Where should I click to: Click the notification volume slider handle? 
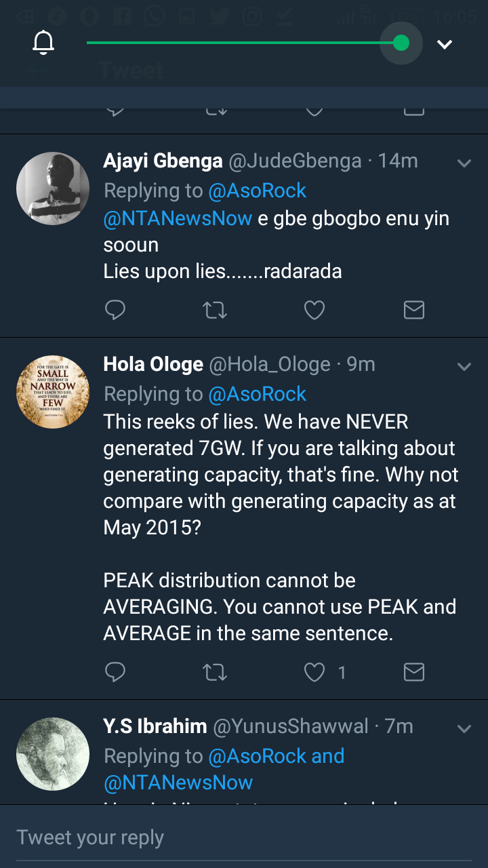point(401,43)
